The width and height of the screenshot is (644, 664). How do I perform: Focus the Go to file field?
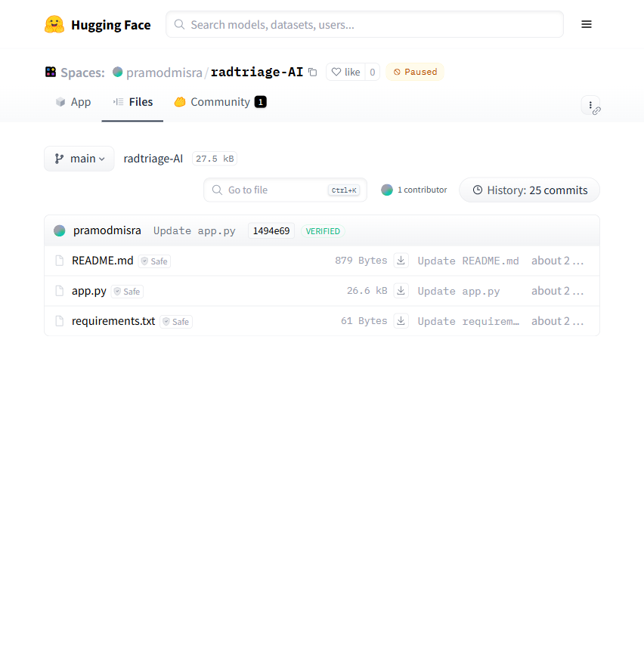click(276, 190)
